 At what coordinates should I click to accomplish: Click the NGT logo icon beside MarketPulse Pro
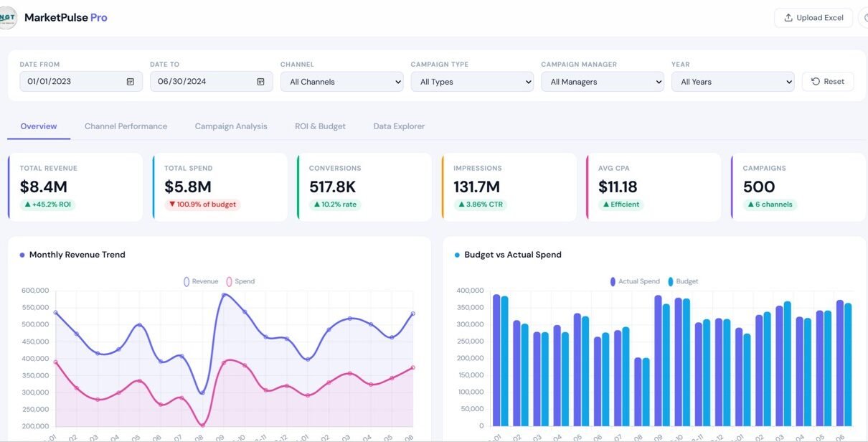[8, 18]
